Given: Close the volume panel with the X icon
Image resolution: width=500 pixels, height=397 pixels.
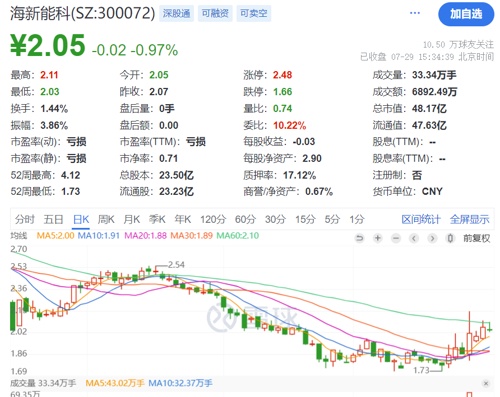Looking at the screenshot, I should click(486, 384).
